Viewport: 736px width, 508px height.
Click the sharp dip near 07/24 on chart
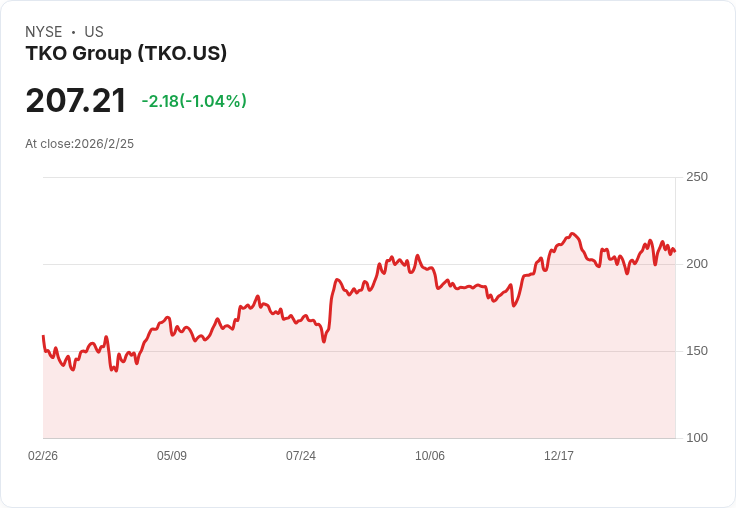pos(324,341)
